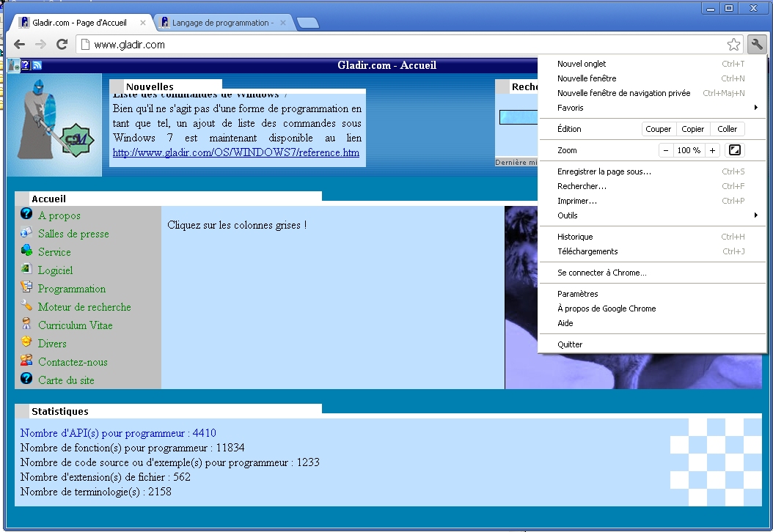Click the Coller button
The width and height of the screenshot is (773, 532).
point(727,129)
